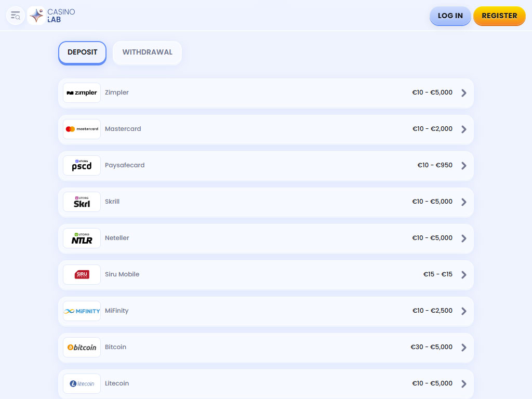Open the menu search icon
This screenshot has width=532, height=399.
[15, 16]
